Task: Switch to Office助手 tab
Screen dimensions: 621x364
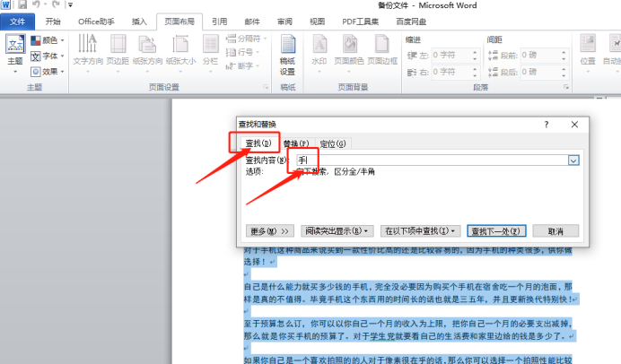Action: tap(96, 22)
